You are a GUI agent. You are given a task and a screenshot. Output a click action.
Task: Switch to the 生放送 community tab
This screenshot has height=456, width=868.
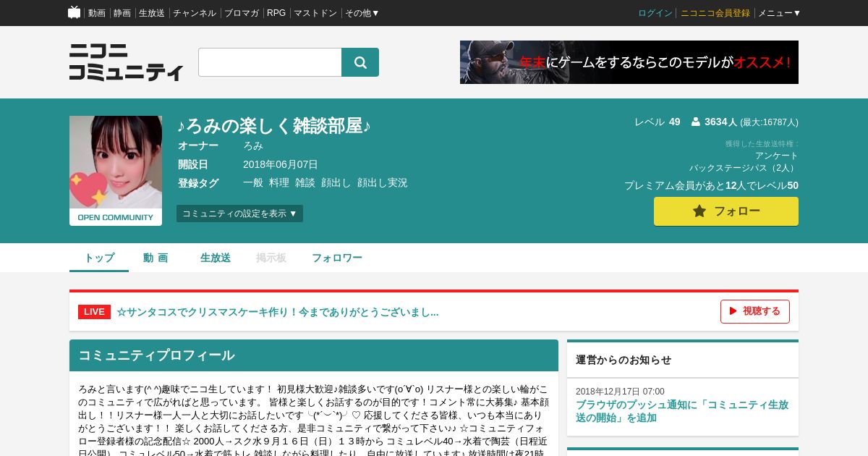(216, 258)
